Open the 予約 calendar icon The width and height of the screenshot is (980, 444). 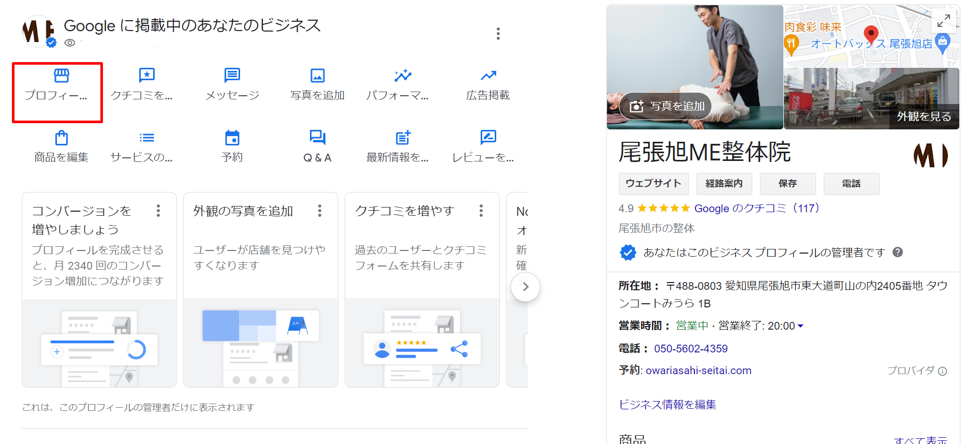tap(232, 138)
